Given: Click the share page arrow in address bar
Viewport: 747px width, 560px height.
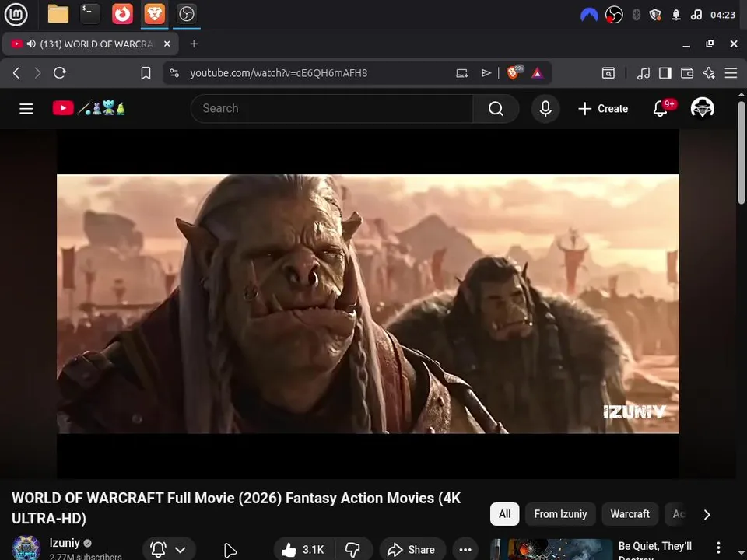Looking at the screenshot, I should [486, 73].
